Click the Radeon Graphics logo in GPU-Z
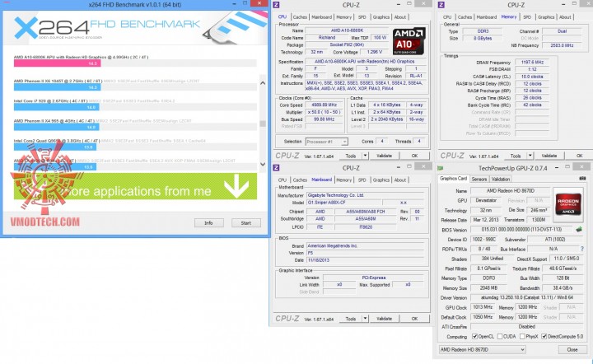 click(568, 204)
